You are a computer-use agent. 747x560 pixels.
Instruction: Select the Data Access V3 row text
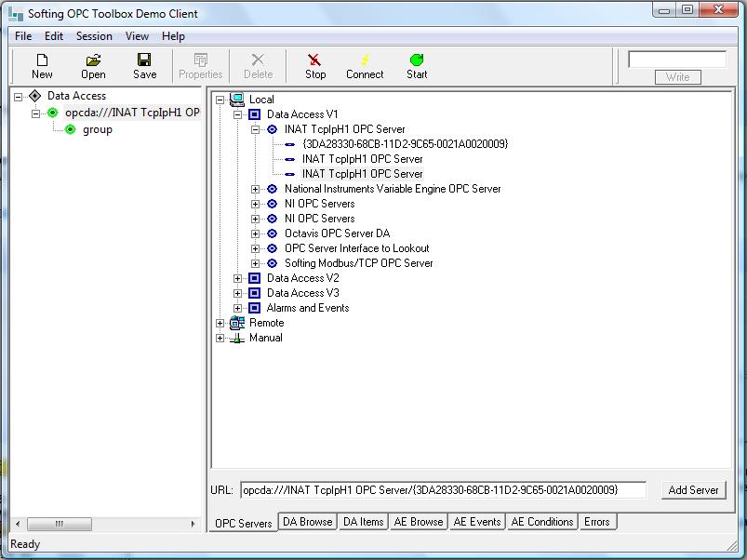click(302, 293)
